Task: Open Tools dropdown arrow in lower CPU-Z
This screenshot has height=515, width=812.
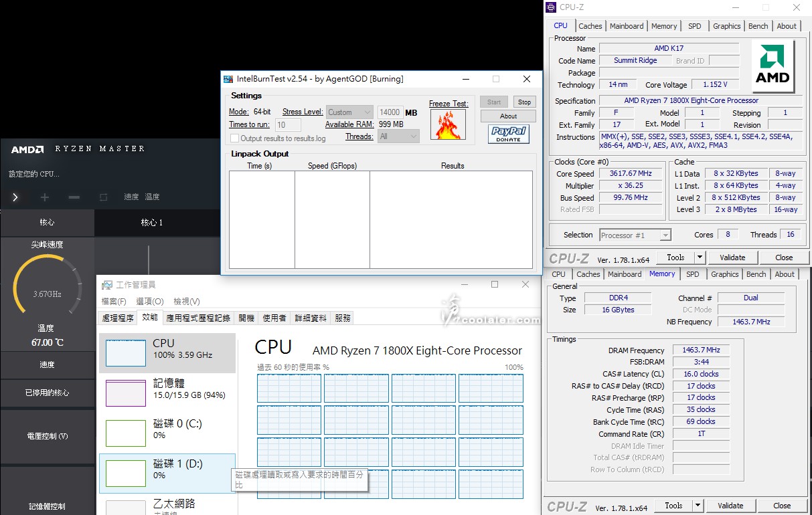Action: pyautogui.click(x=698, y=506)
